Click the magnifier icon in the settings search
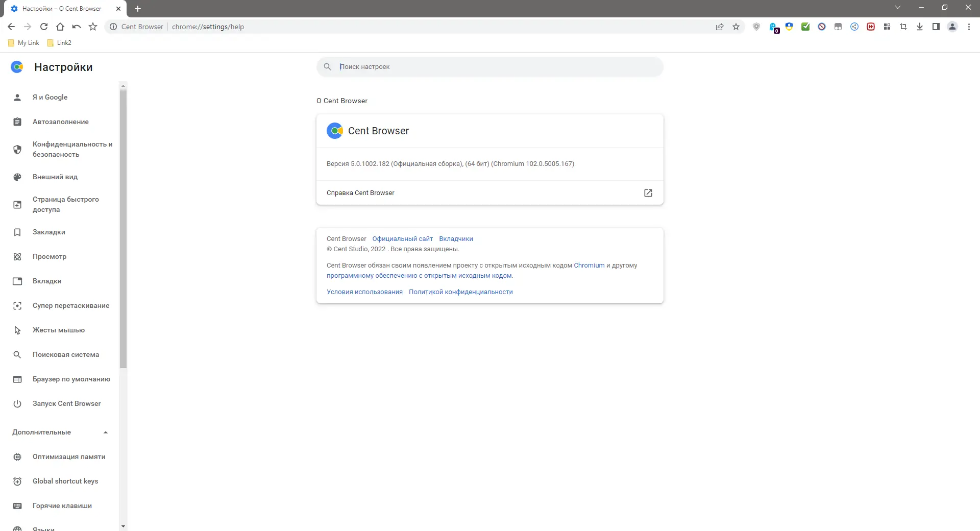The image size is (980, 531). pos(328,67)
